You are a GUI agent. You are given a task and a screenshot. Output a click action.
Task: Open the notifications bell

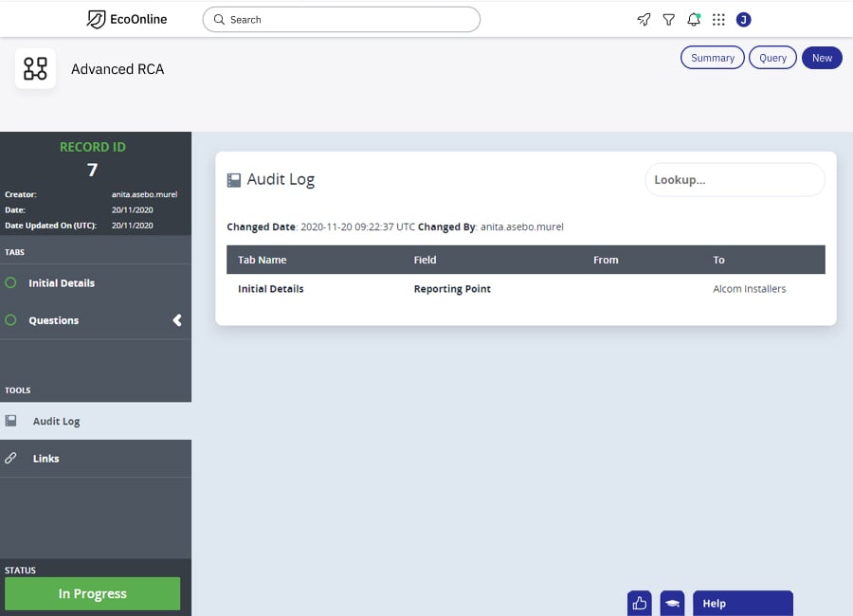[x=694, y=19]
